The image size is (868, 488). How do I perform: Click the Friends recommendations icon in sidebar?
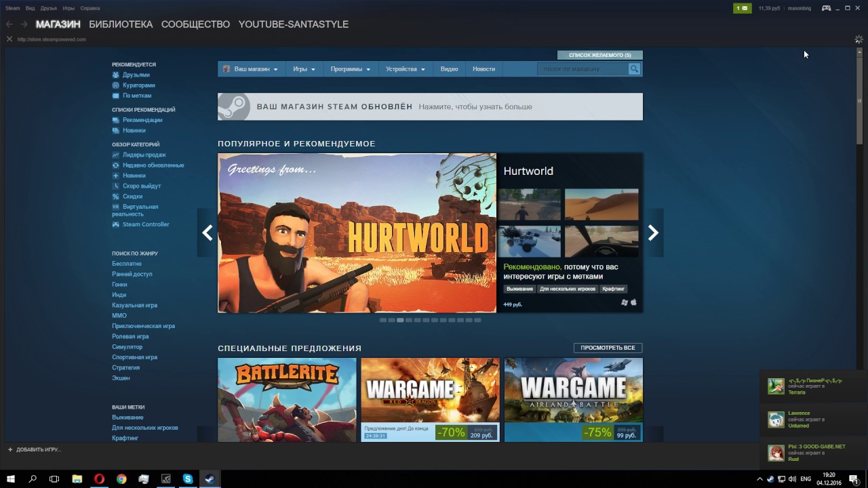point(116,75)
